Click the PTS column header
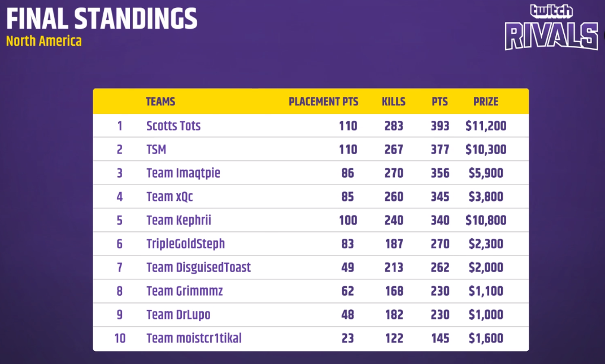The width and height of the screenshot is (605, 364). pos(439,102)
